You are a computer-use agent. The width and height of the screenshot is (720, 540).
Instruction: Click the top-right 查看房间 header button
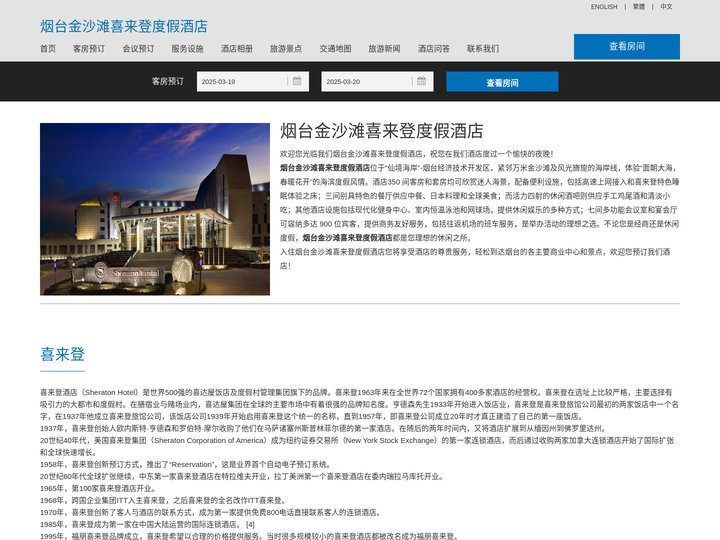click(x=627, y=46)
